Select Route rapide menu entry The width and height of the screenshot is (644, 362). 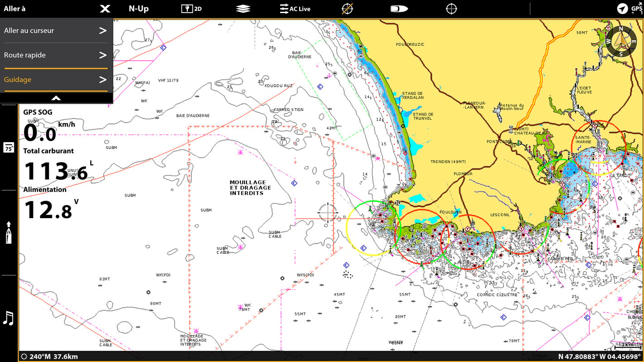56,55
